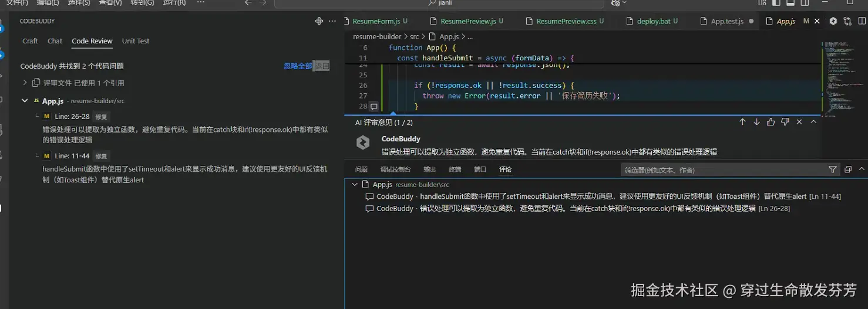Open the 查看(V) menu
Viewport: 868px width, 309px height.
pos(110,3)
